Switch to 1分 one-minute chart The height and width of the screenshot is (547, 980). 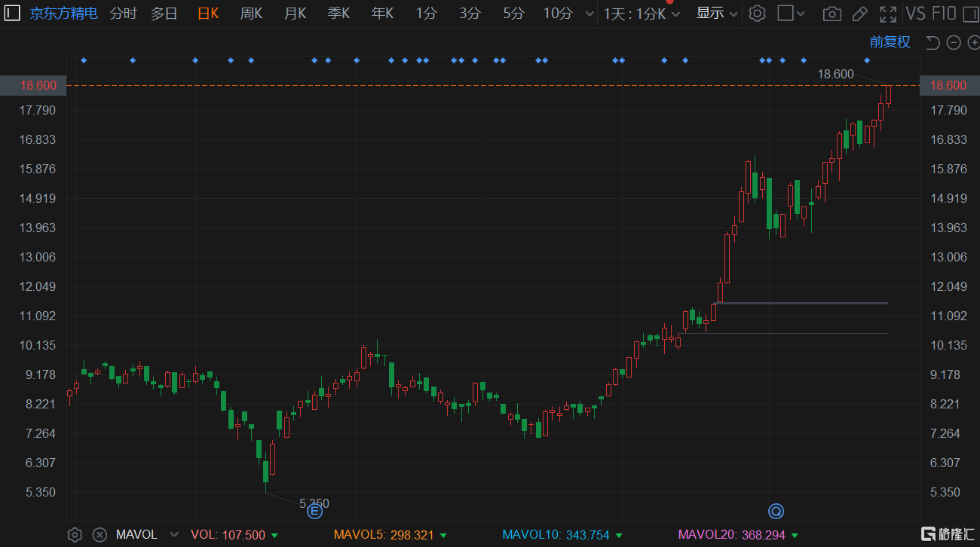coord(426,14)
